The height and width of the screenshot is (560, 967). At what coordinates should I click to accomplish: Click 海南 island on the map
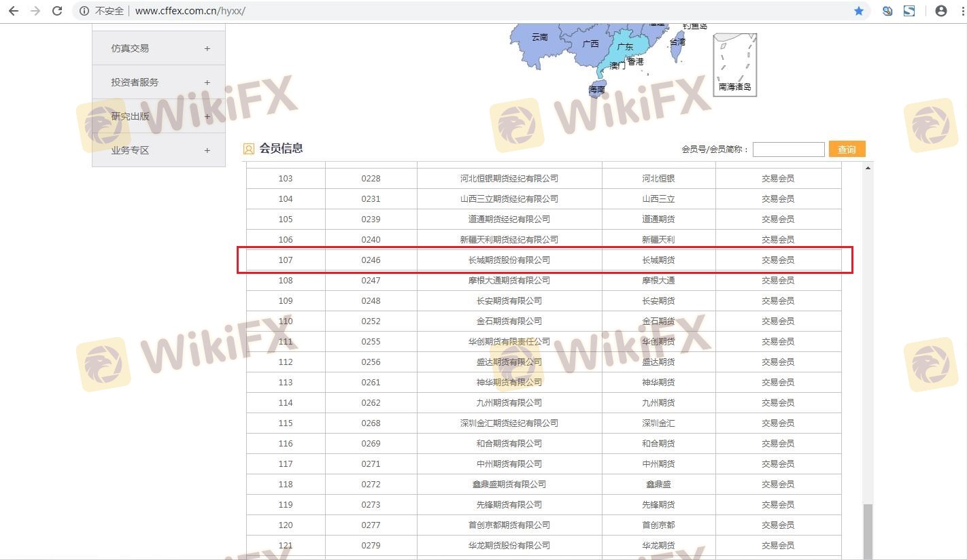(x=596, y=89)
